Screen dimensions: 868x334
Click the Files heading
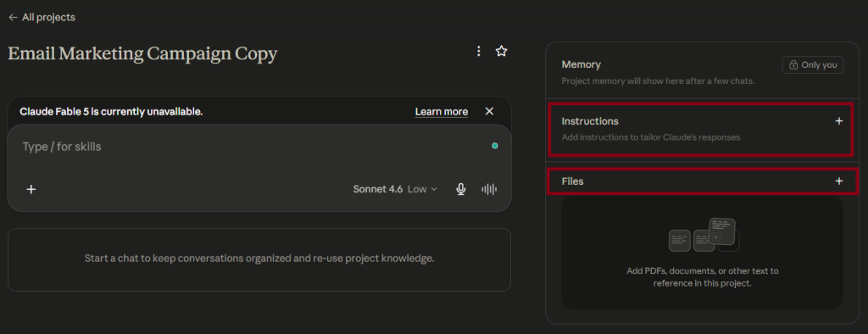point(572,181)
